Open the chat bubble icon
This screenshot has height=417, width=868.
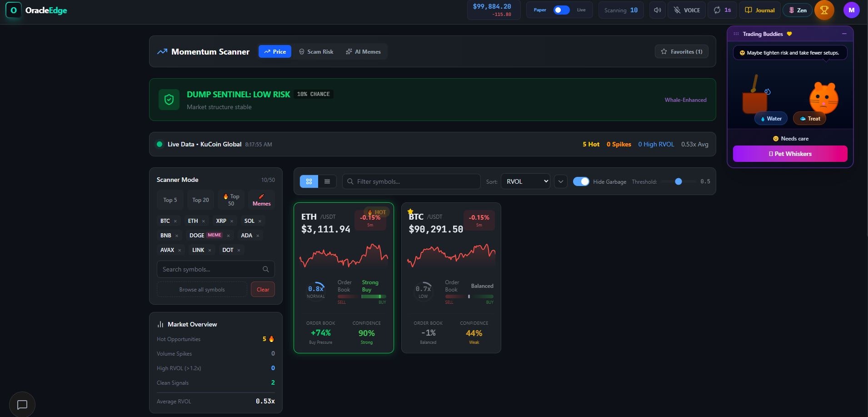(x=22, y=404)
